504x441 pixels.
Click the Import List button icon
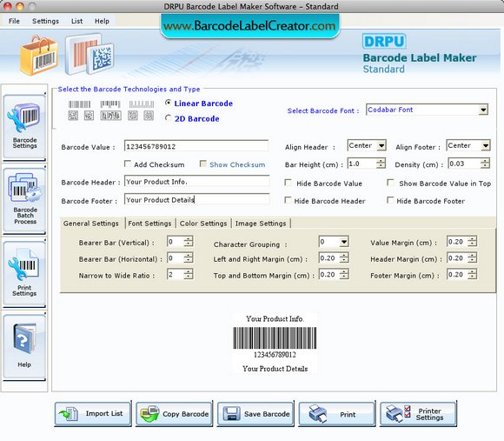(x=68, y=414)
